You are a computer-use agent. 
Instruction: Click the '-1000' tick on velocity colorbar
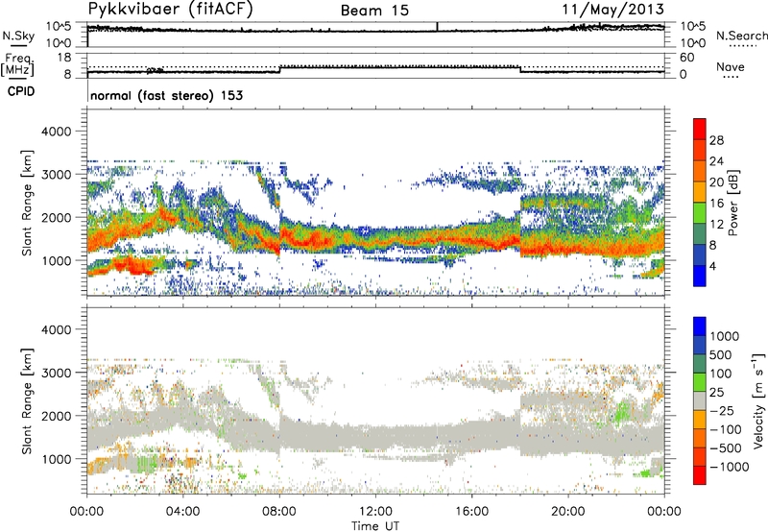click(x=729, y=467)
